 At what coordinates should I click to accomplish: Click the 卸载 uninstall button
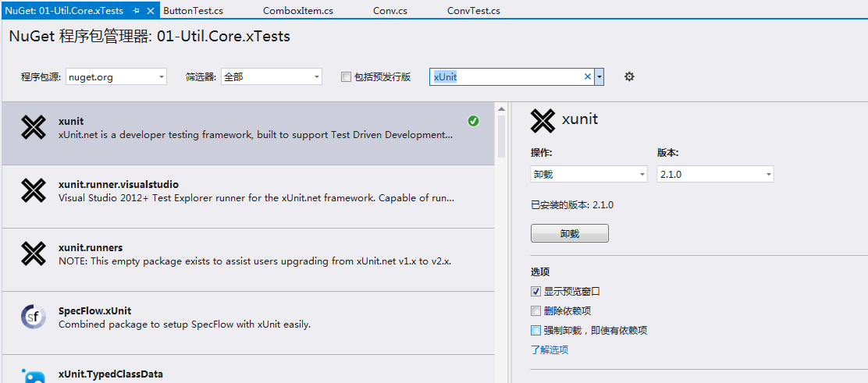pos(570,233)
